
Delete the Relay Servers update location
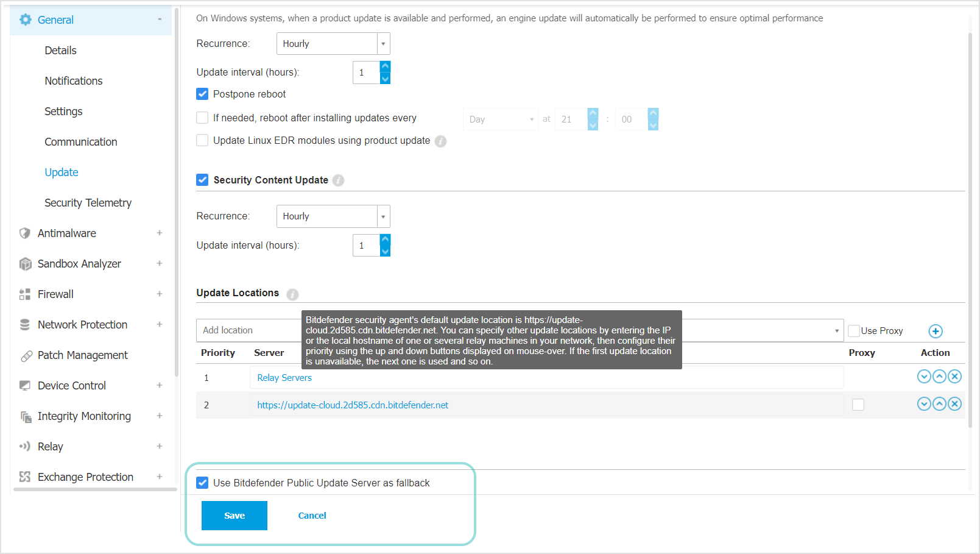pyautogui.click(x=955, y=377)
